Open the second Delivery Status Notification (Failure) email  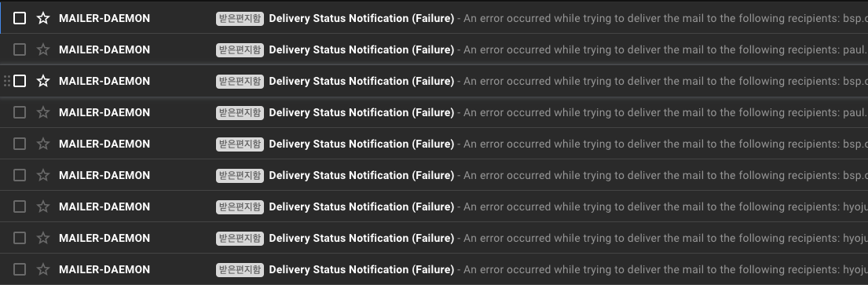[x=361, y=49]
